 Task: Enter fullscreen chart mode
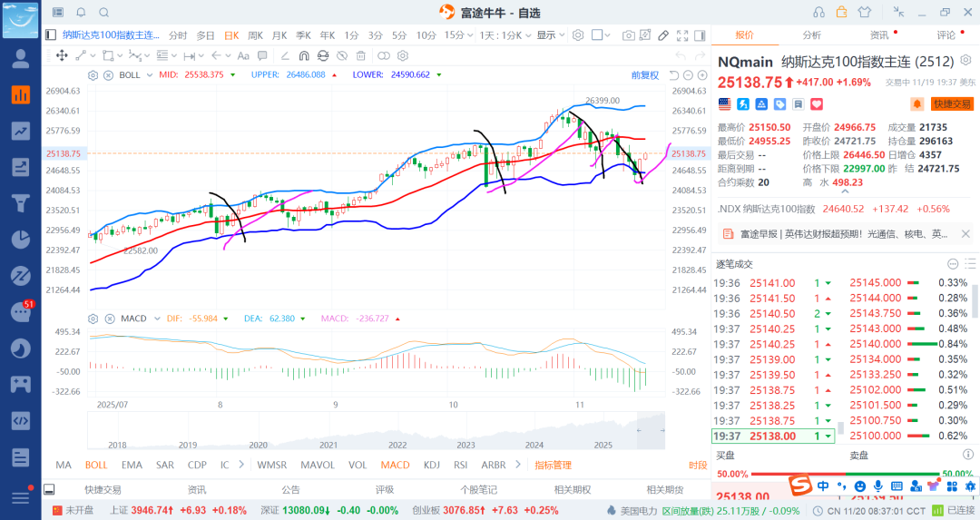[682, 35]
